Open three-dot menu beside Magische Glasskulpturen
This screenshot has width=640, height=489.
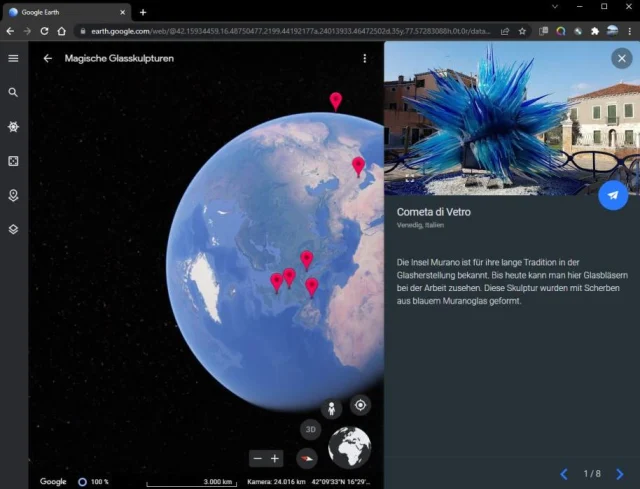[x=364, y=58]
